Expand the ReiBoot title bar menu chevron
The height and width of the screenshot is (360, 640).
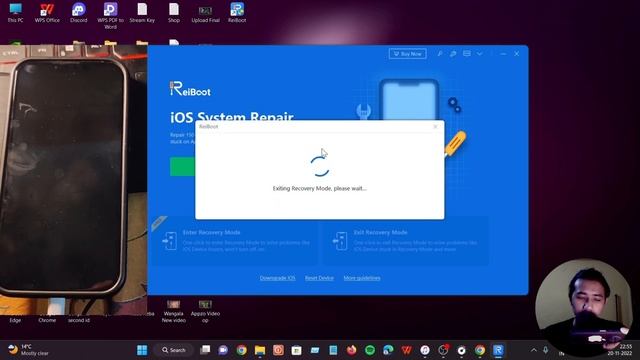(x=480, y=54)
